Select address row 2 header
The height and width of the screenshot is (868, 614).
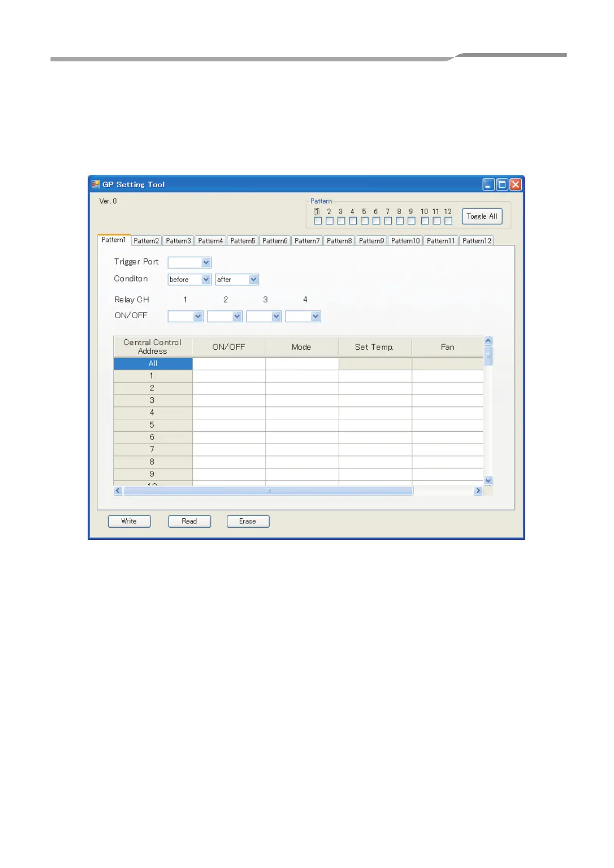(x=153, y=388)
